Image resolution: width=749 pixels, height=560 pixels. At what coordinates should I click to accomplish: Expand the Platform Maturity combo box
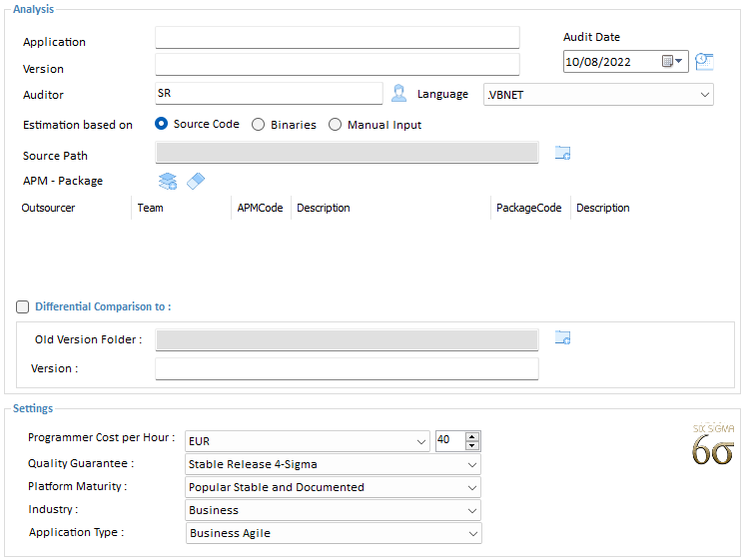471,487
